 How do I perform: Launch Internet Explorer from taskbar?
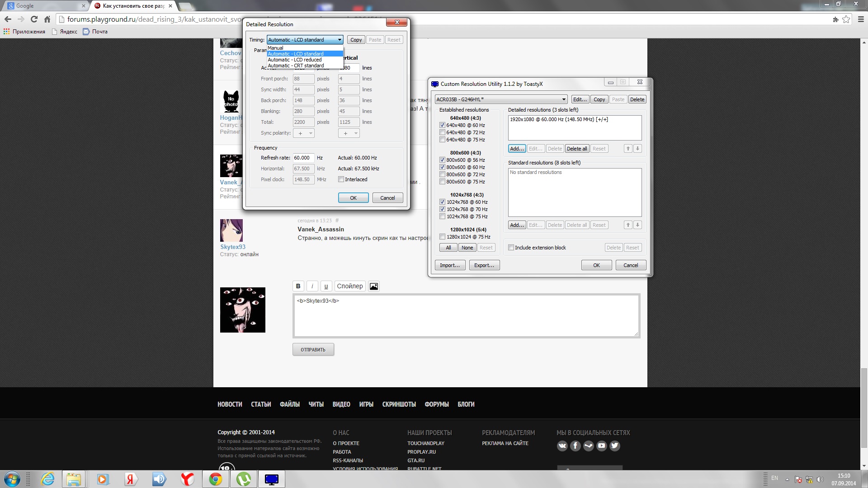[x=47, y=479]
